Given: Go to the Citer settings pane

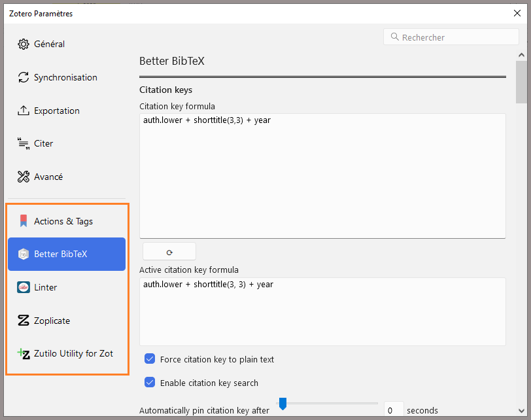Looking at the screenshot, I should tap(67, 144).
